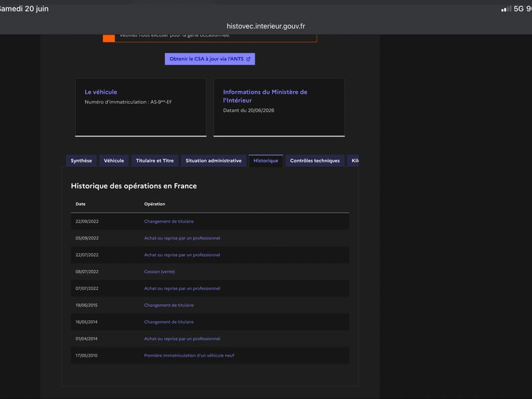Switch to the Véhicule tab
Image resolution: width=532 pixels, height=399 pixels.
[x=114, y=161]
